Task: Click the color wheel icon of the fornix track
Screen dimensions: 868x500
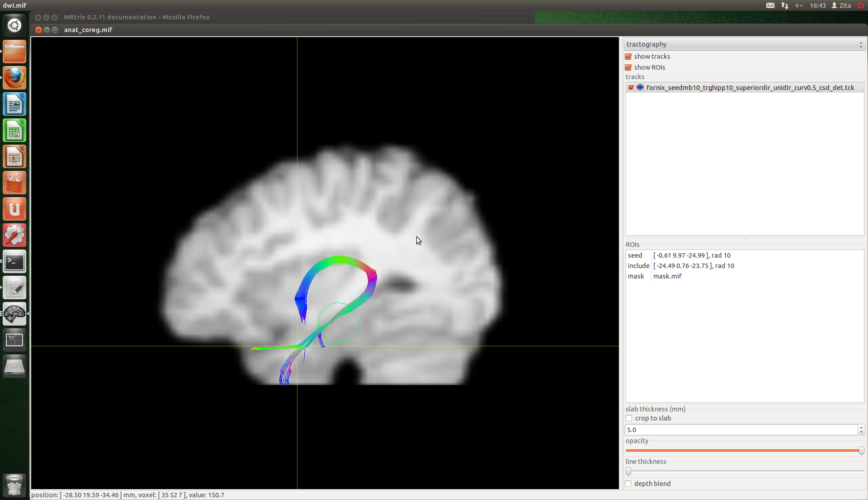Action: 640,88
